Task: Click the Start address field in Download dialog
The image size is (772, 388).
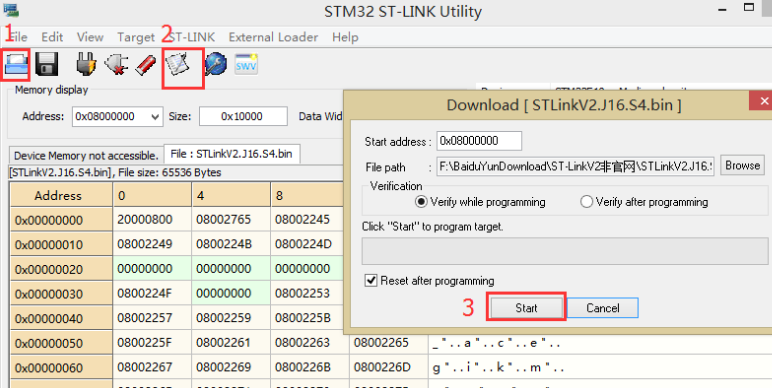Action: pos(479,141)
